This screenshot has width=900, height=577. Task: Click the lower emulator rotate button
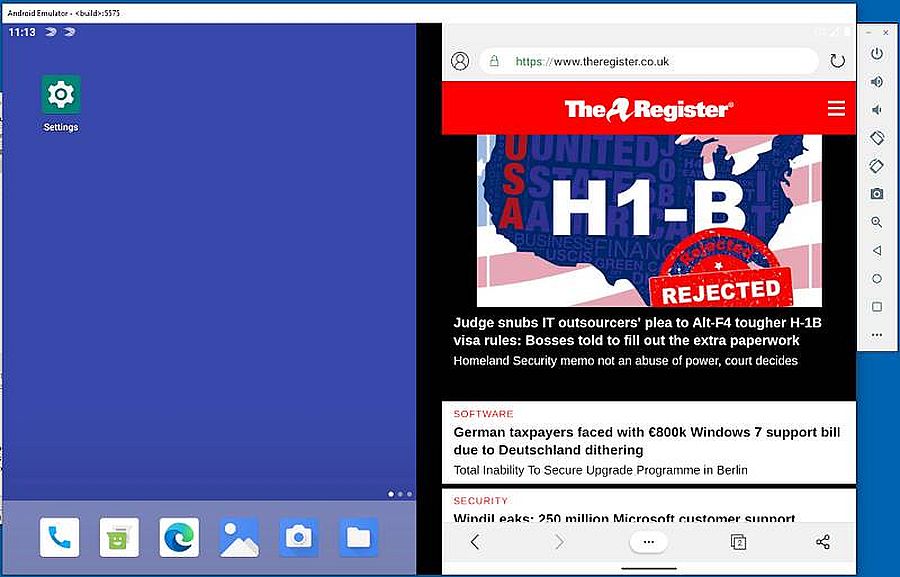point(876,166)
